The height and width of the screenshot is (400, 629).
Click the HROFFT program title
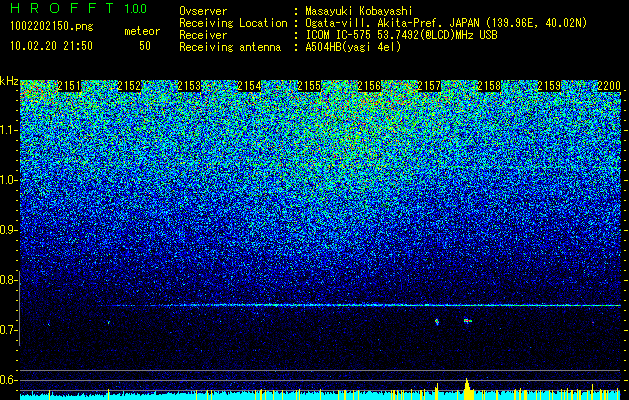pyautogui.click(x=62, y=8)
